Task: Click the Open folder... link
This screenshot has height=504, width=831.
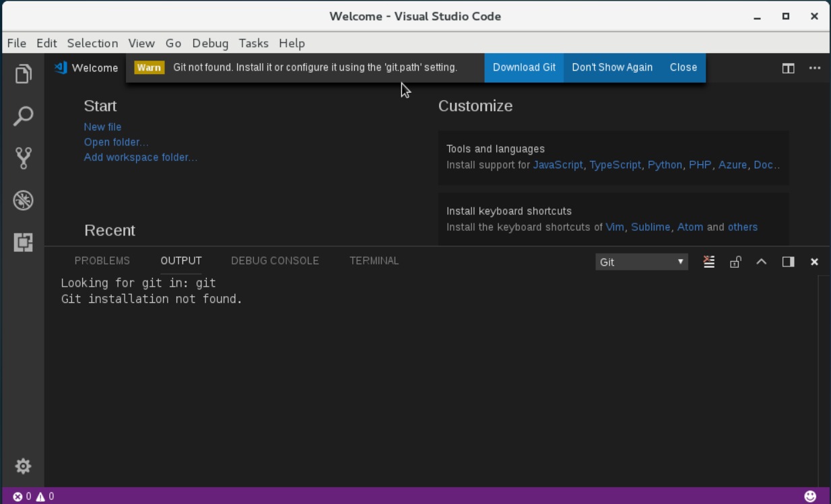Action: 116,142
